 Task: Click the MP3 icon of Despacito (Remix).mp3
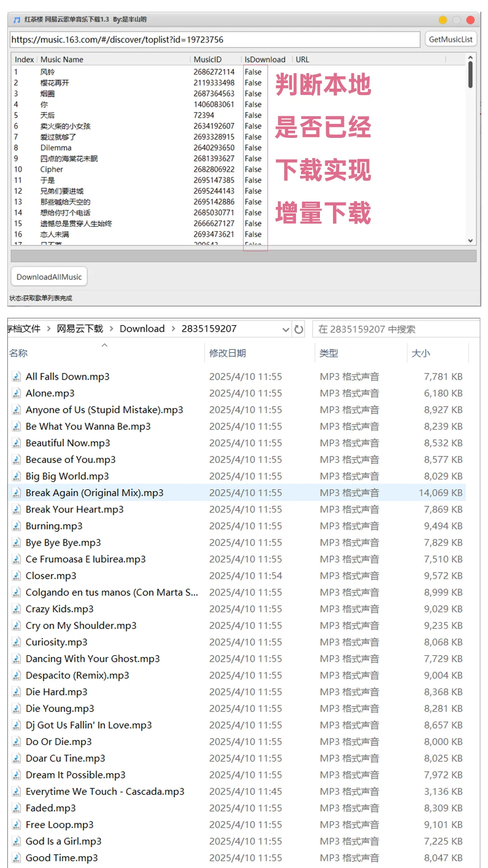(16, 675)
